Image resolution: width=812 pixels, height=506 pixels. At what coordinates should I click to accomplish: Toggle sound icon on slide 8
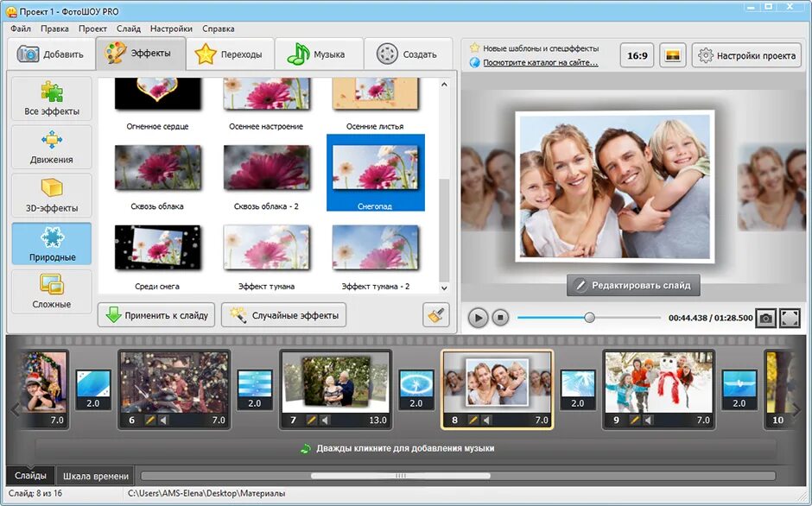[x=486, y=420]
